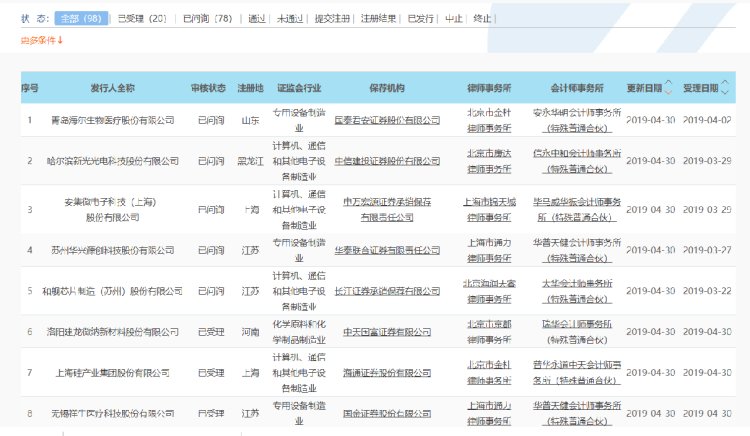Click the 发行人全称 column header

(112, 88)
